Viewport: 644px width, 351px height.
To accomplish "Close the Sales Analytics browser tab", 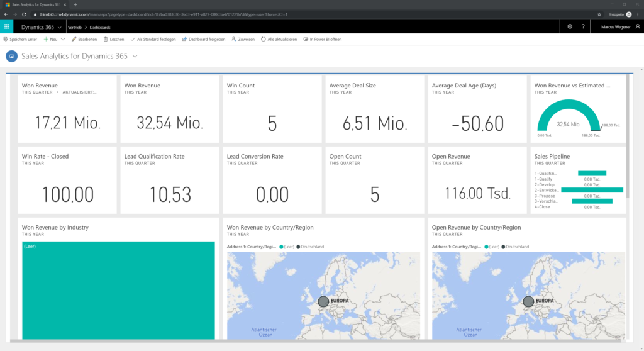I will (65, 4).
